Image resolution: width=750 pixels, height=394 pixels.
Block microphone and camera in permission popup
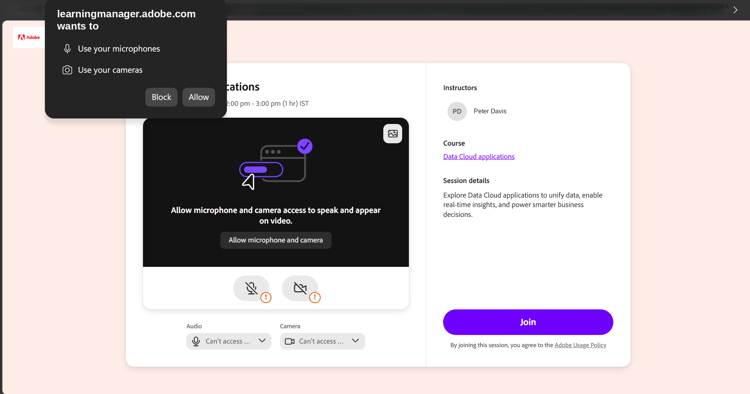point(161,97)
